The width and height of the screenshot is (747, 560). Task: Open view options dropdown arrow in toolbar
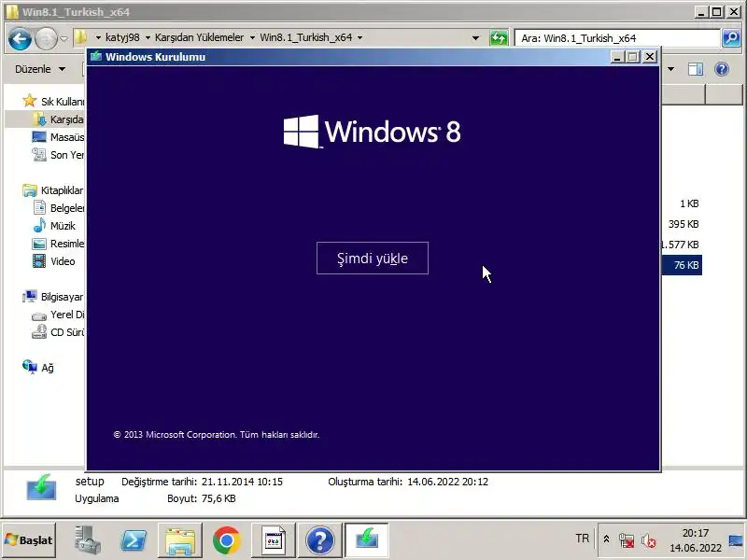point(670,69)
